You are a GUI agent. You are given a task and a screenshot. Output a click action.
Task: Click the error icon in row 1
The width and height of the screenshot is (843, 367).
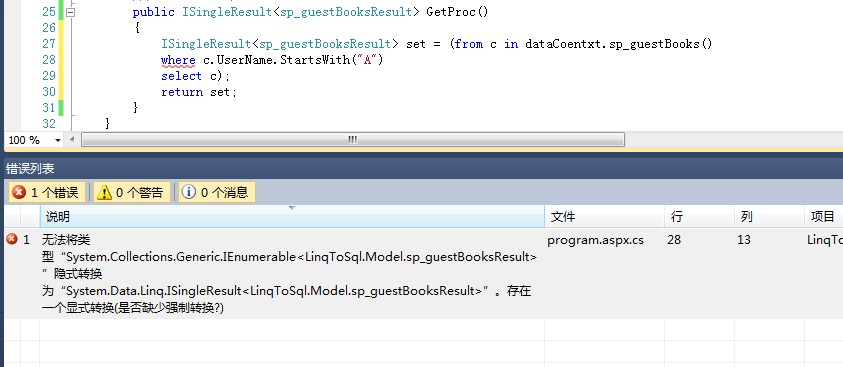11,239
